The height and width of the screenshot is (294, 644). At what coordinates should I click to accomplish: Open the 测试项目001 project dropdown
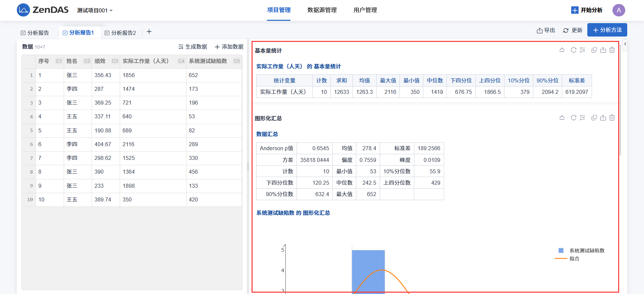(95, 10)
